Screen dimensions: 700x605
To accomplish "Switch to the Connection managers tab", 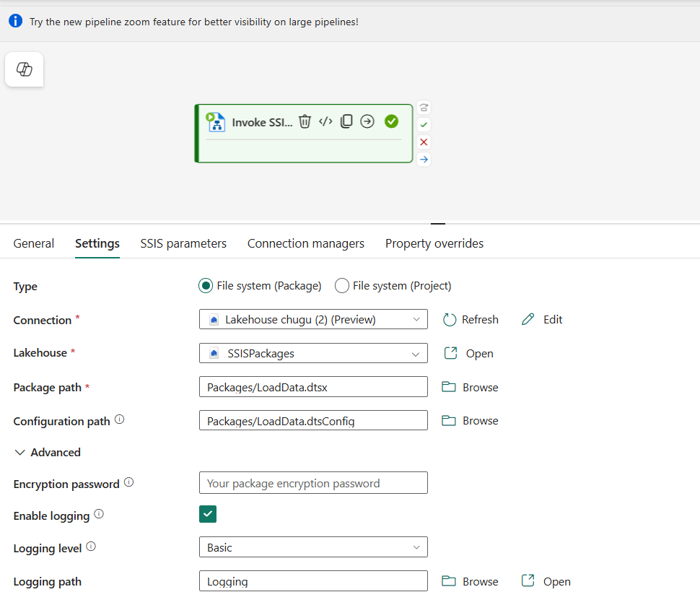I will coord(305,243).
